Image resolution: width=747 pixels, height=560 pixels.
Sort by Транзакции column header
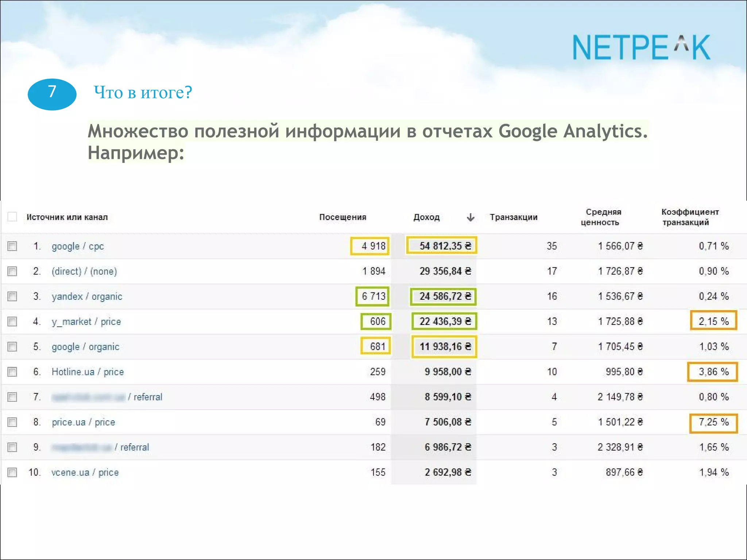[514, 217]
